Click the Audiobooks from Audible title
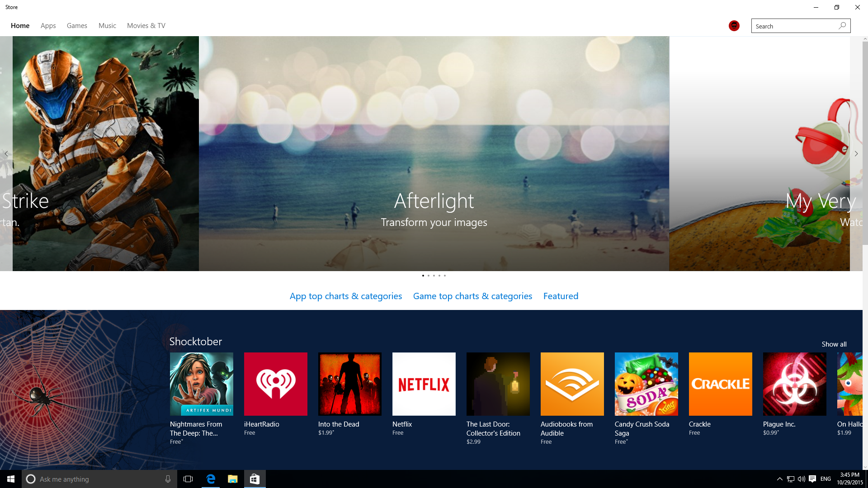Viewport: 868px width, 488px height. (567, 429)
